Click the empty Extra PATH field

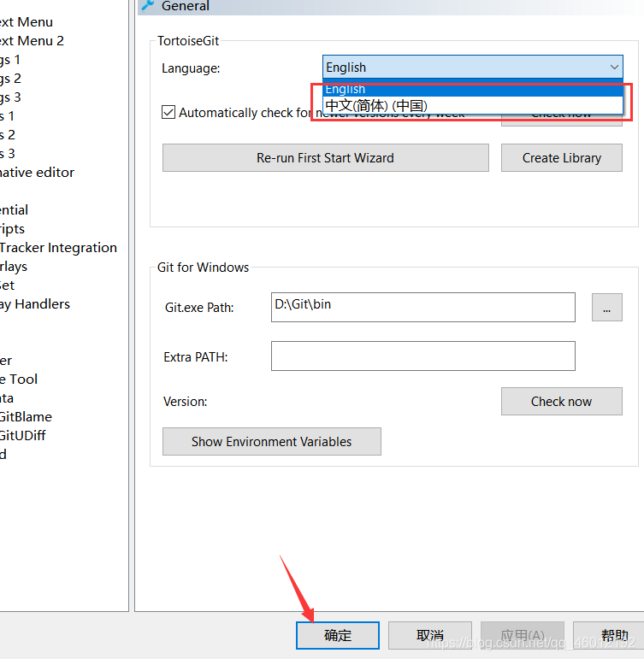[422, 356]
